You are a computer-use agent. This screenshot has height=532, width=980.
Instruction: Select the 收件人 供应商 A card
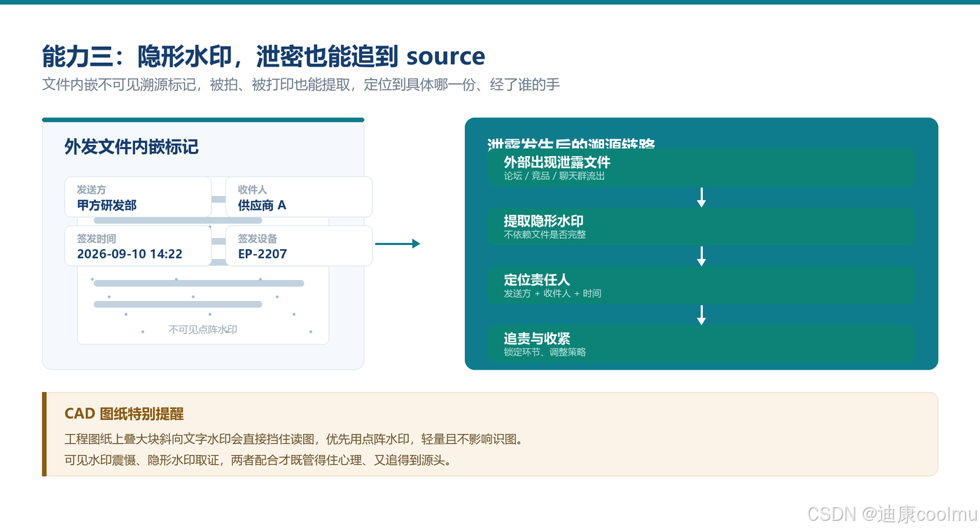coord(299,197)
